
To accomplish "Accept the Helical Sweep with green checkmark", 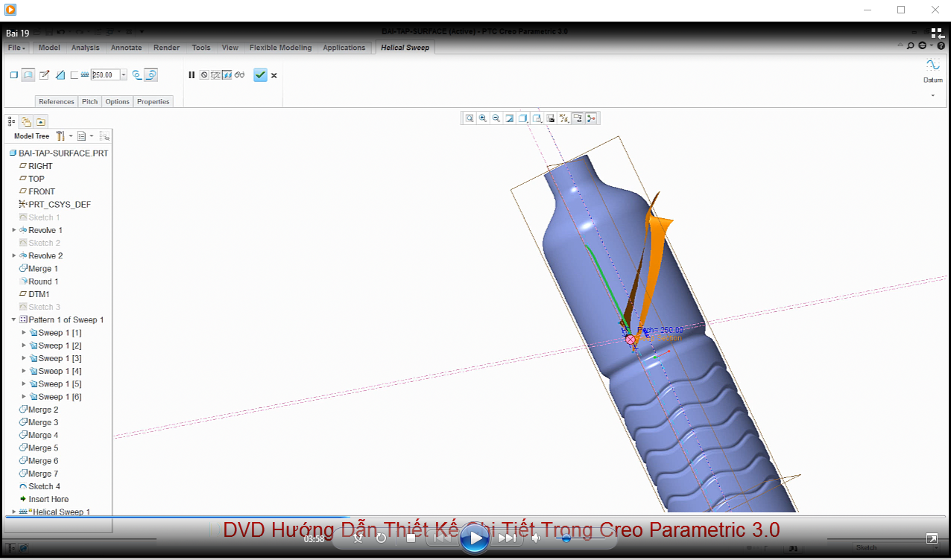I will (x=259, y=74).
